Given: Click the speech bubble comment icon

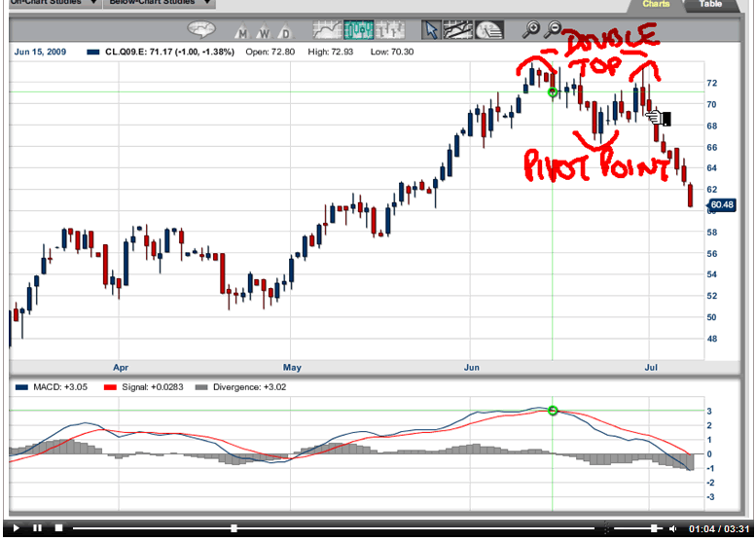Looking at the screenshot, I should [201, 29].
